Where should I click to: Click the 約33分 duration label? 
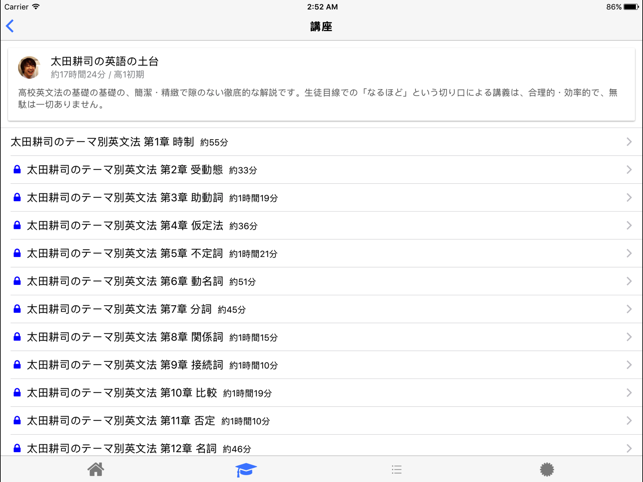coord(243,170)
